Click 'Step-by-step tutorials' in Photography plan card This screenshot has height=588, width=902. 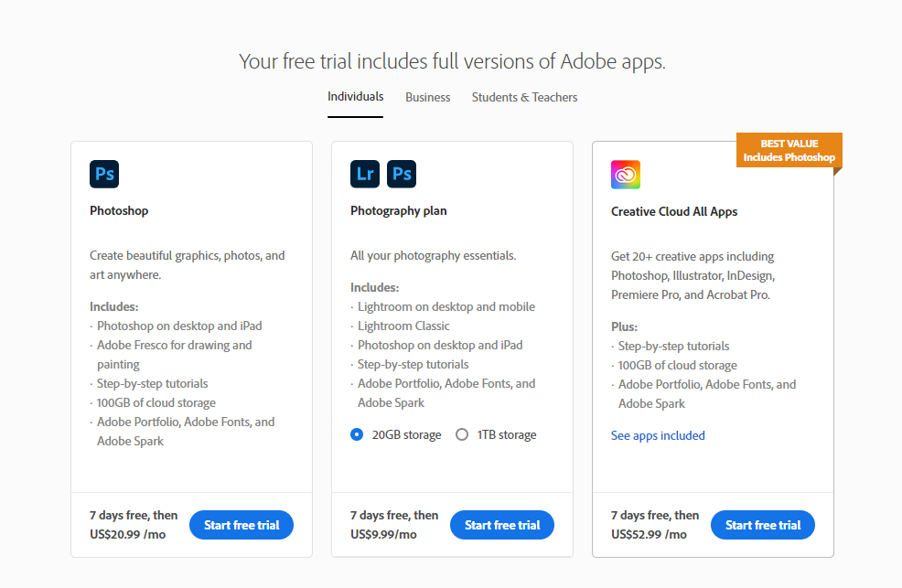click(x=413, y=364)
